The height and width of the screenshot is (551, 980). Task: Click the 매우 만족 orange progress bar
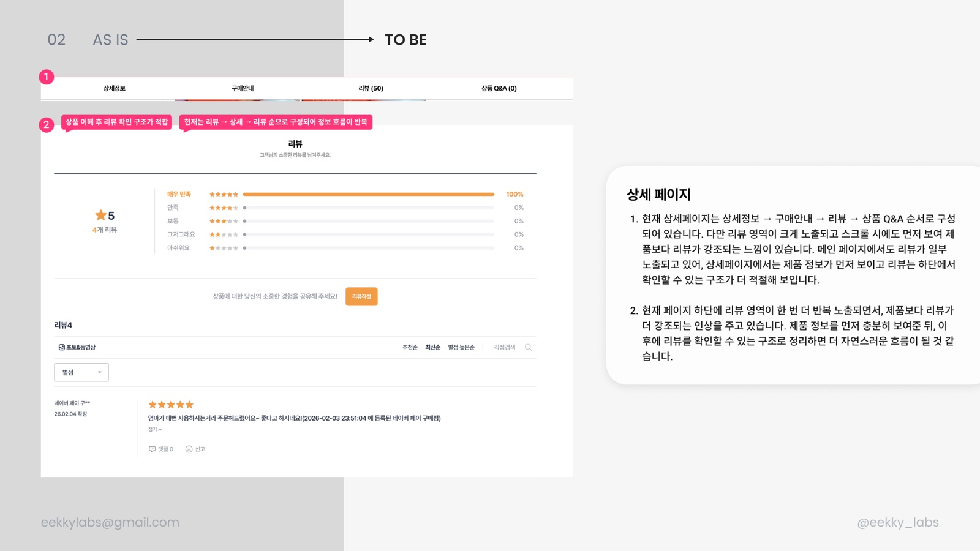368,194
